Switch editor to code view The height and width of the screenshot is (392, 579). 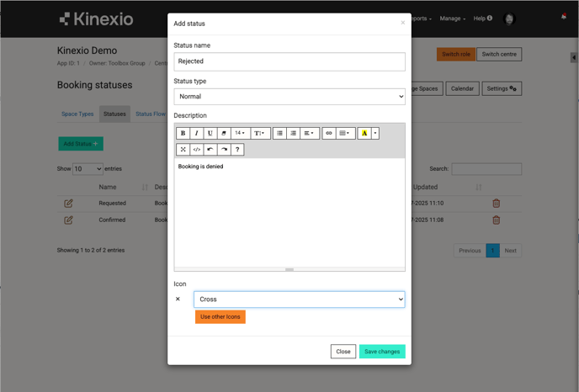(196, 150)
